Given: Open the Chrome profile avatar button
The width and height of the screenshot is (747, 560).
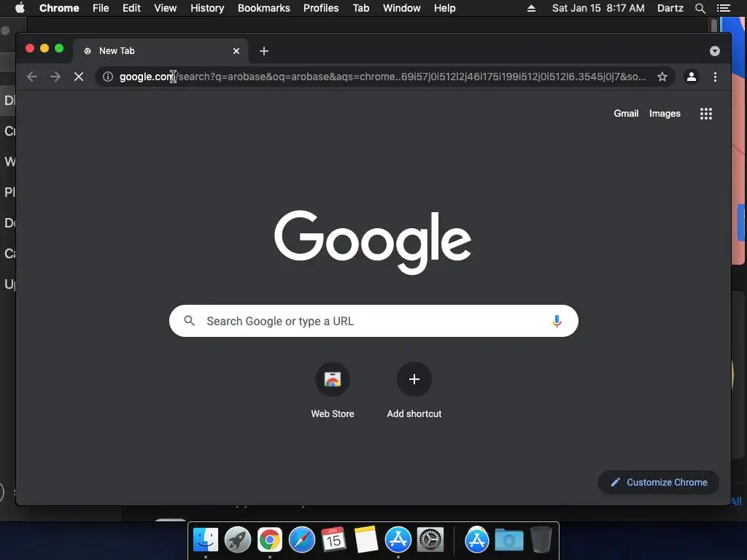Looking at the screenshot, I should pyautogui.click(x=692, y=77).
